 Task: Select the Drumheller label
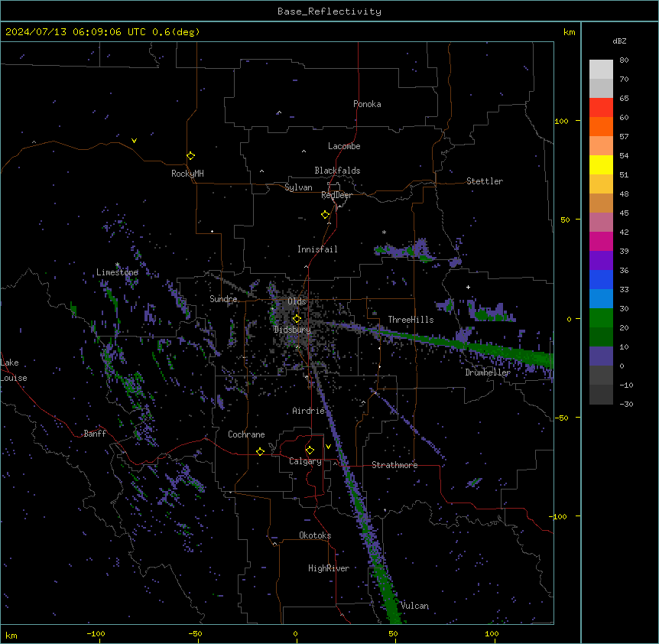tap(488, 372)
